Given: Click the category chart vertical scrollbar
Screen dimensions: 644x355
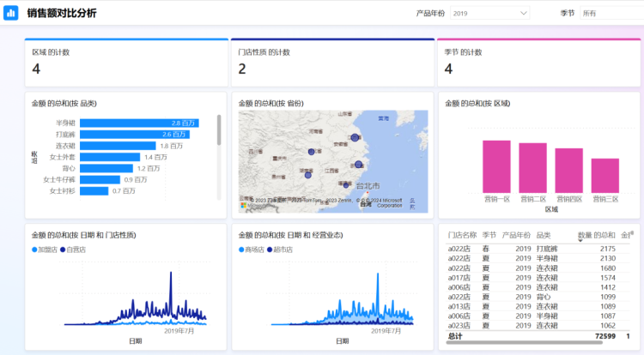Looking at the screenshot, I should coord(218,130).
